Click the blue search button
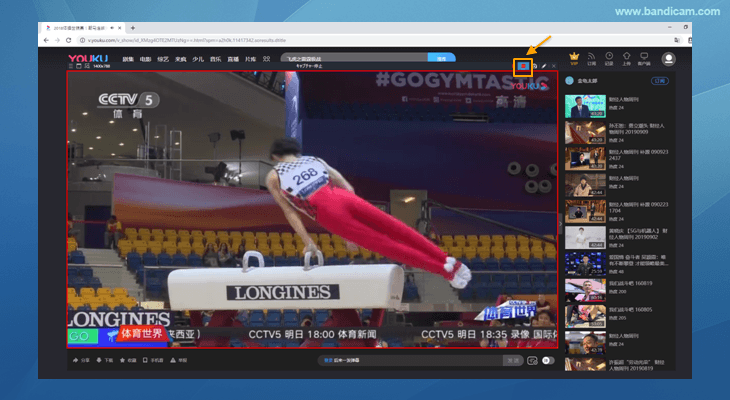The width and height of the screenshot is (730, 400). tap(441, 59)
